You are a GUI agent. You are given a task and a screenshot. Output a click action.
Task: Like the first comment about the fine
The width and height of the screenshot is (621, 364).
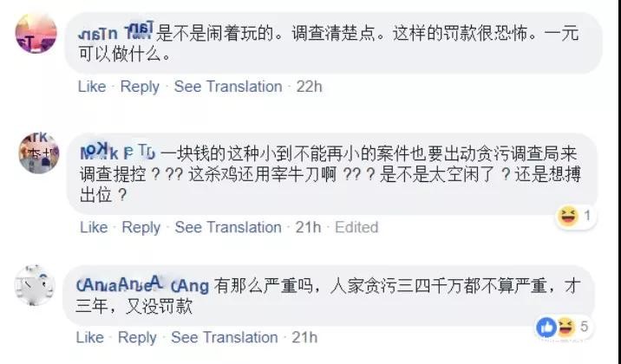tap(92, 87)
